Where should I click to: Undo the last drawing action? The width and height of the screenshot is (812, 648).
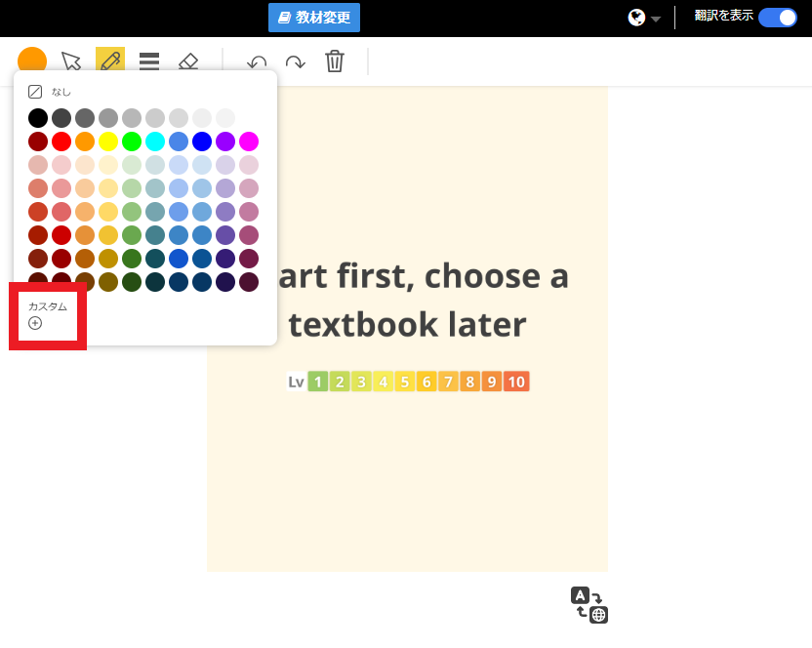point(257,62)
